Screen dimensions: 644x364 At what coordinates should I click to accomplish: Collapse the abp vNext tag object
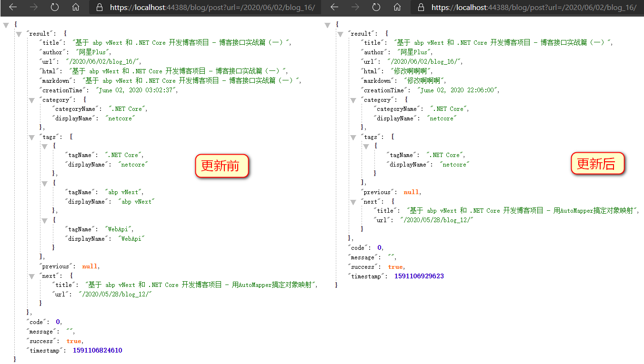(44, 184)
